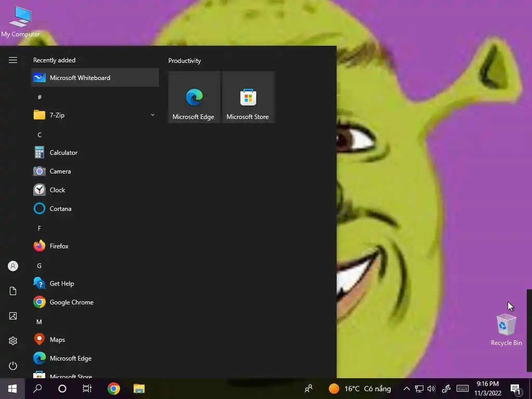
Task: Open the weather widget showing 16°C
Action: 360,389
